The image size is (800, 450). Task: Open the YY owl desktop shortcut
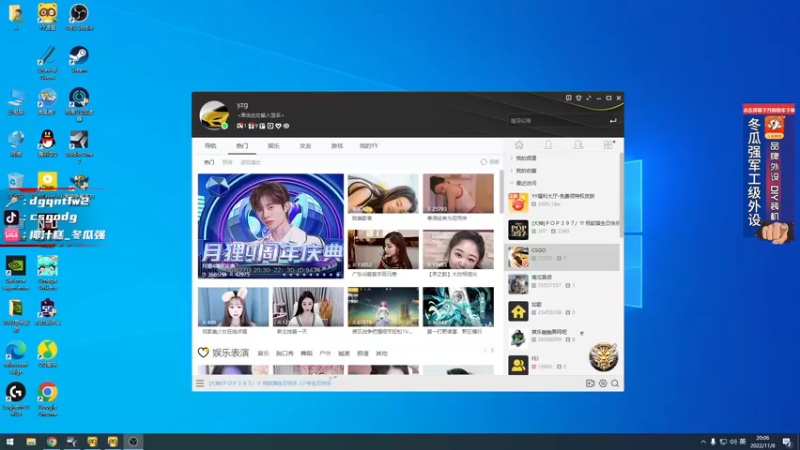[x=47, y=17]
